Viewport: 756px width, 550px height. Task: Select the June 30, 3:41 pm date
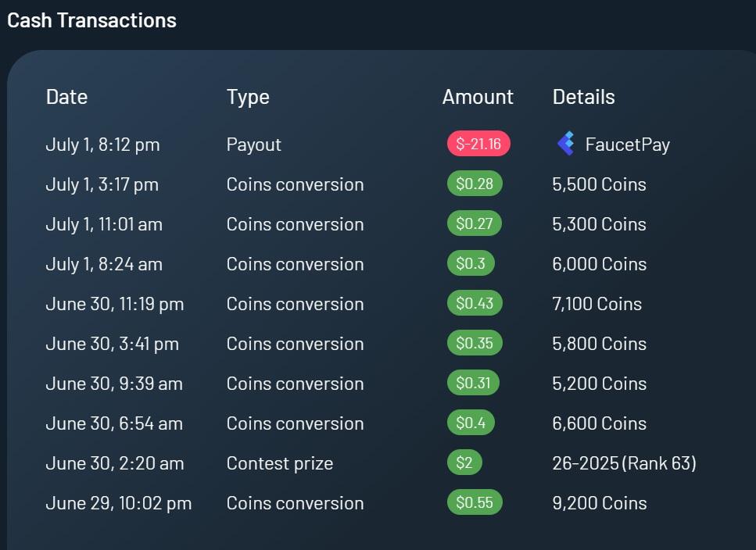[113, 345]
